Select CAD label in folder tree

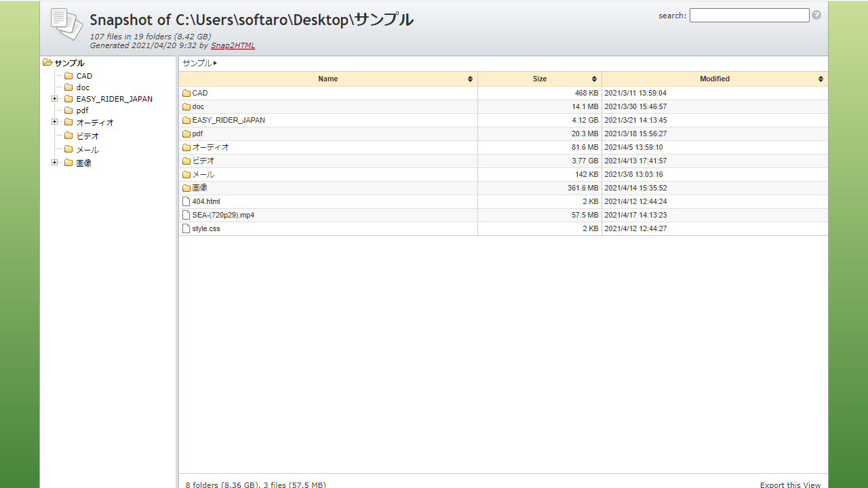84,76
